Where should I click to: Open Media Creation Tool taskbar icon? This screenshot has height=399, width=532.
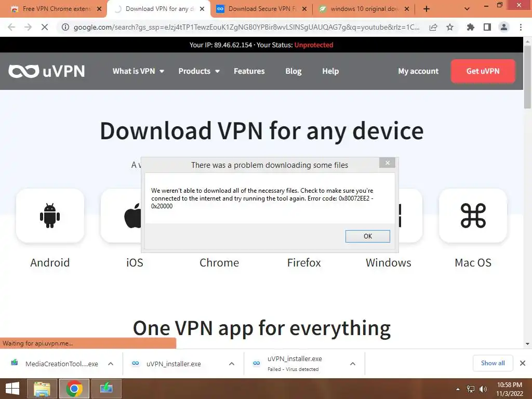pyautogui.click(x=106, y=389)
